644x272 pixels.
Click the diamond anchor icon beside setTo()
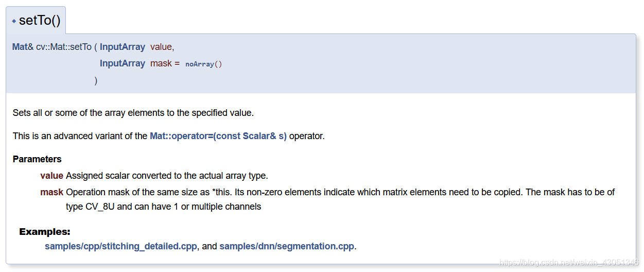point(14,22)
